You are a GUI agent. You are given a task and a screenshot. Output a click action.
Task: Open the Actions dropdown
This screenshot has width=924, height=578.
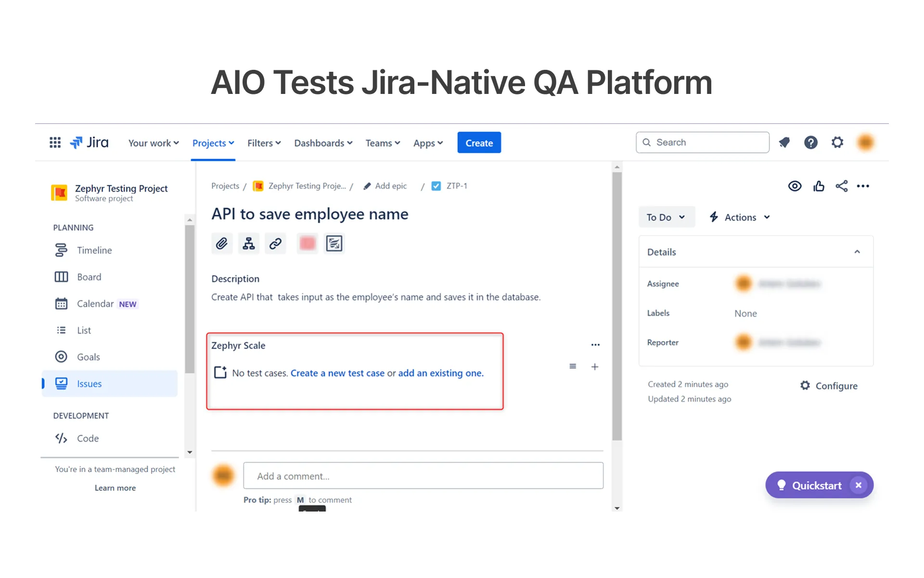click(740, 217)
